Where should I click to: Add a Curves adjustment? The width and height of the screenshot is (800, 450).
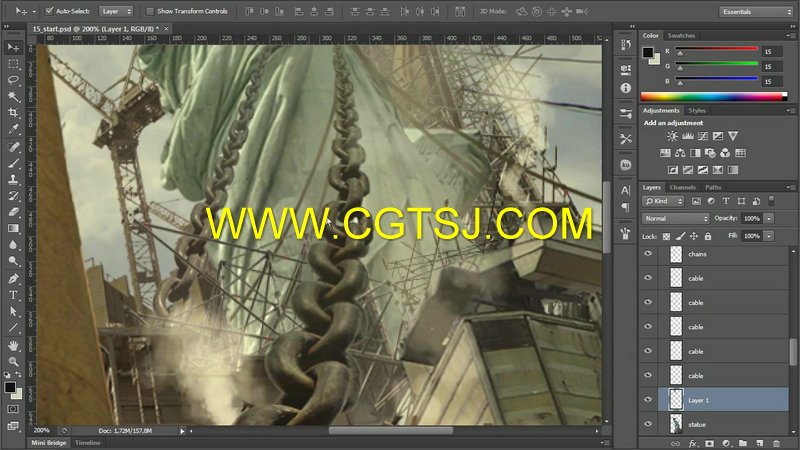click(x=703, y=136)
